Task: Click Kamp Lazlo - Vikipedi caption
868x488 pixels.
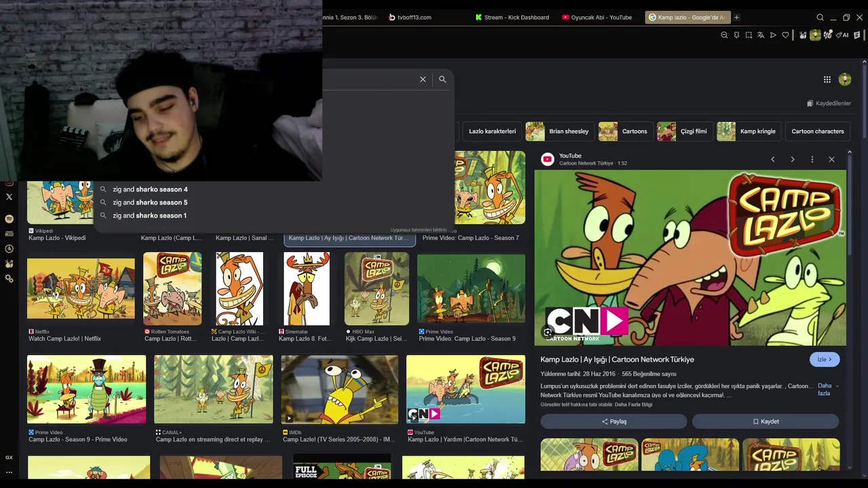Action: 57,238
